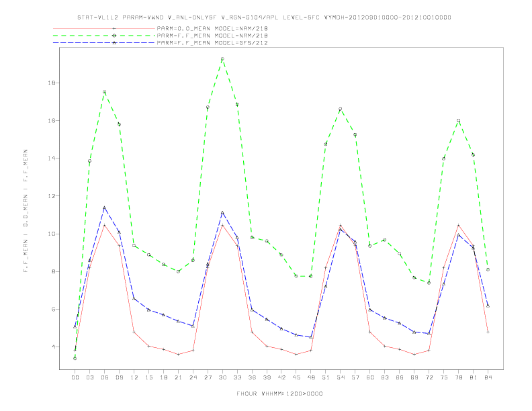
Task: Click the blue dashed line sample in legend
Action: (104, 43)
